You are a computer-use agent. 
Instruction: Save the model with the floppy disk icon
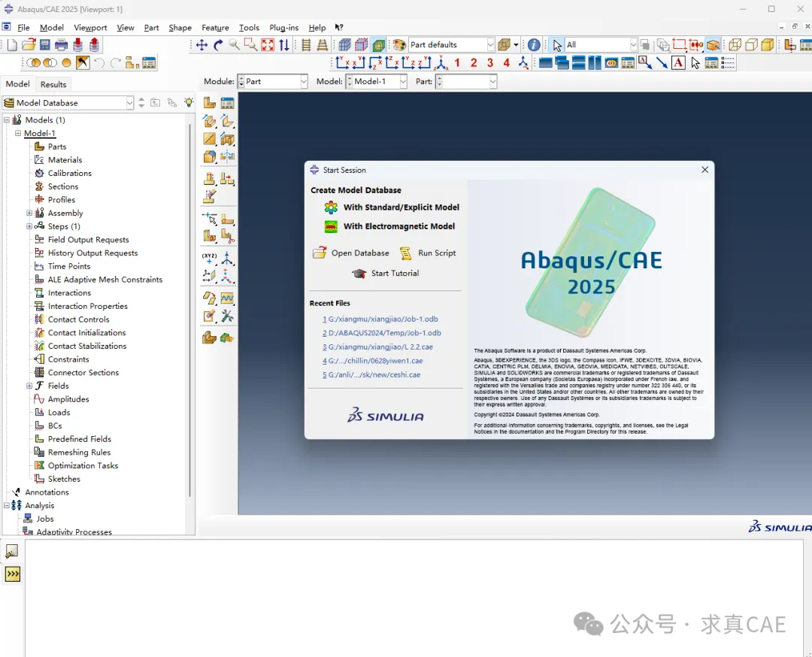click(x=45, y=45)
